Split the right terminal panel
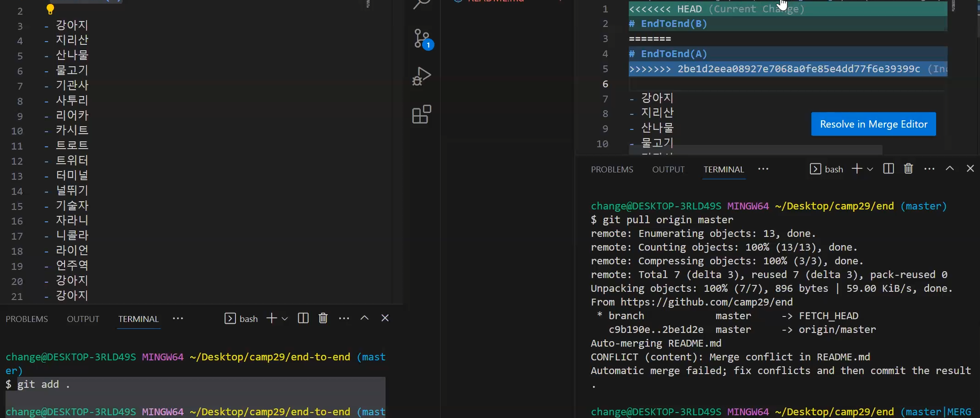Image resolution: width=980 pixels, height=418 pixels. point(888,169)
